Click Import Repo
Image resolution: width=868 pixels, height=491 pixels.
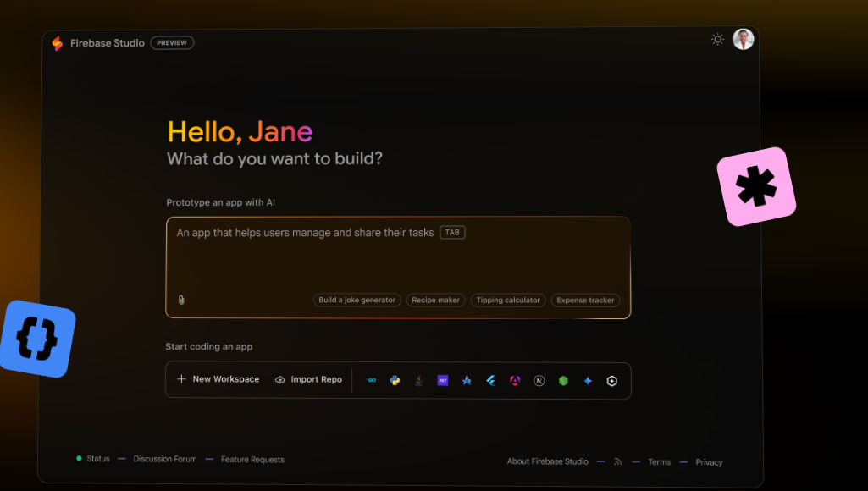point(308,379)
